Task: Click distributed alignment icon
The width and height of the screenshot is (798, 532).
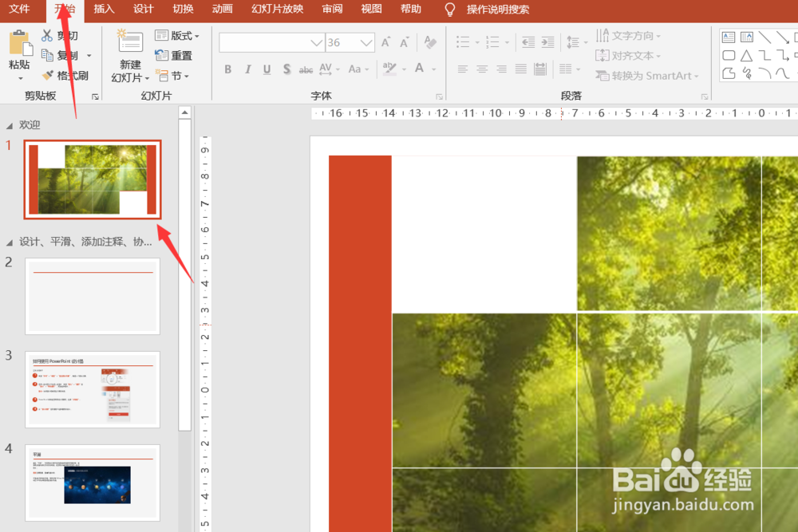Action: 540,69
